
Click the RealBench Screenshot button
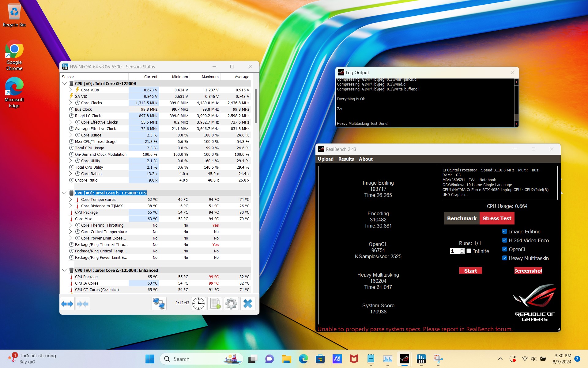coord(528,270)
